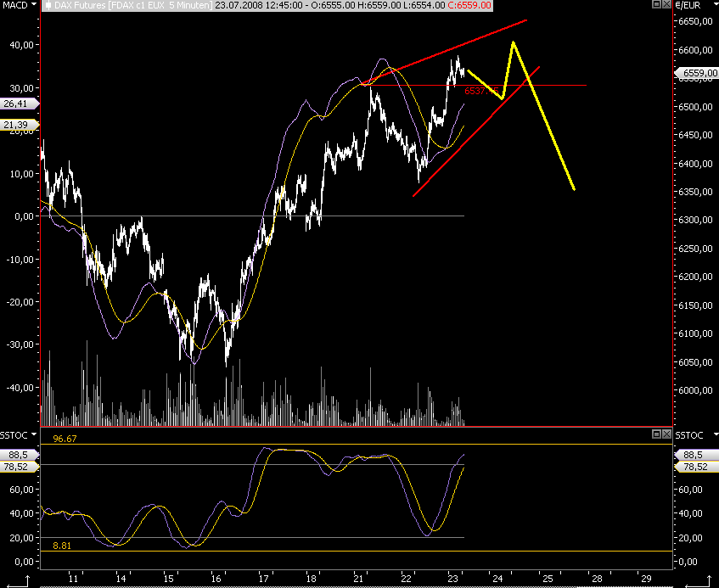719x588 pixels.
Task: Open the MACD axis dropdown arrow
Action: [x=33, y=4]
